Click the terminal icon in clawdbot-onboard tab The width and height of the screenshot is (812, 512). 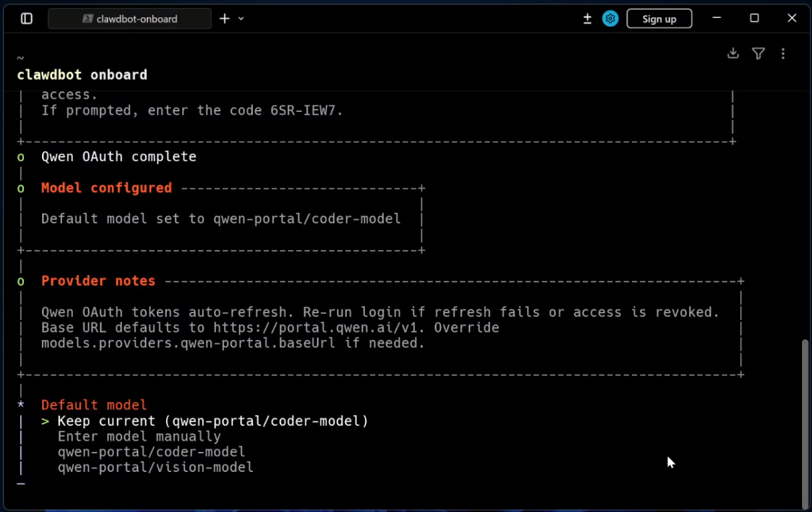point(87,19)
